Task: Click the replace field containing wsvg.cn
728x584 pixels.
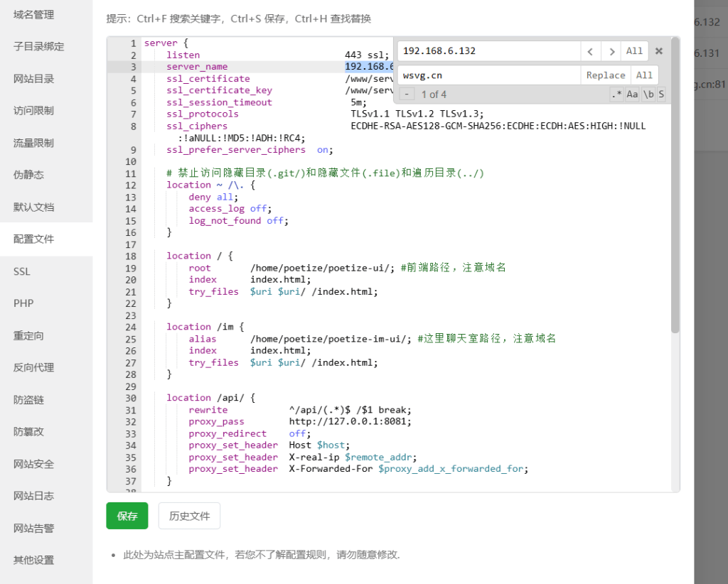Action: tap(488, 75)
